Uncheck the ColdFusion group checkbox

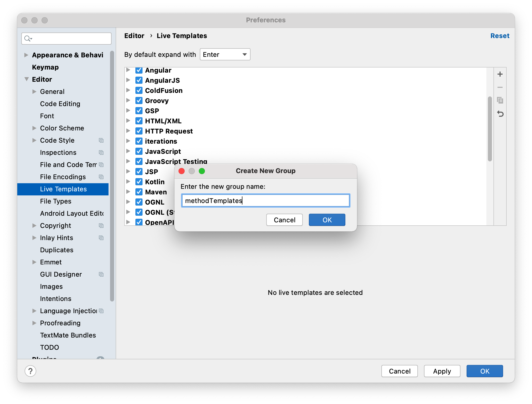[139, 90]
